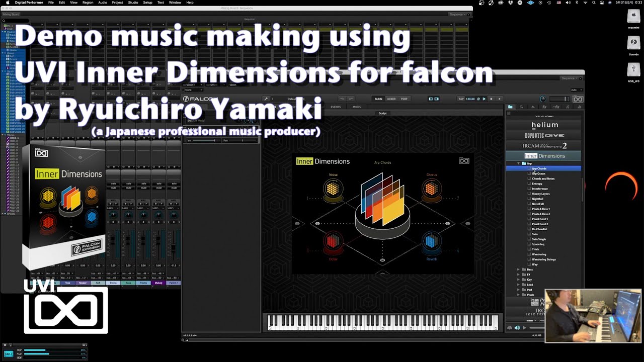Solo the Drums mixer channel
Viewport: 644px width, 362px height.
(x=113, y=184)
